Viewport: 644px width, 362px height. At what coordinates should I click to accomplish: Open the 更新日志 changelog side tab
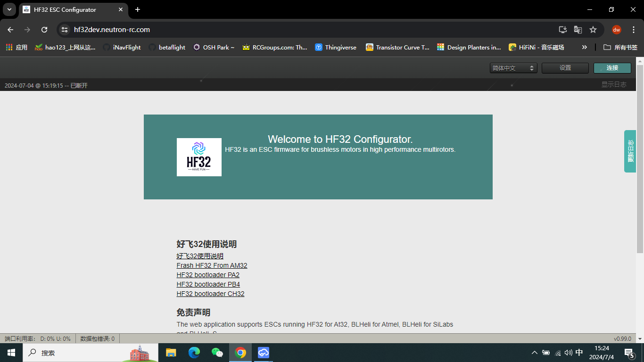[630, 151]
